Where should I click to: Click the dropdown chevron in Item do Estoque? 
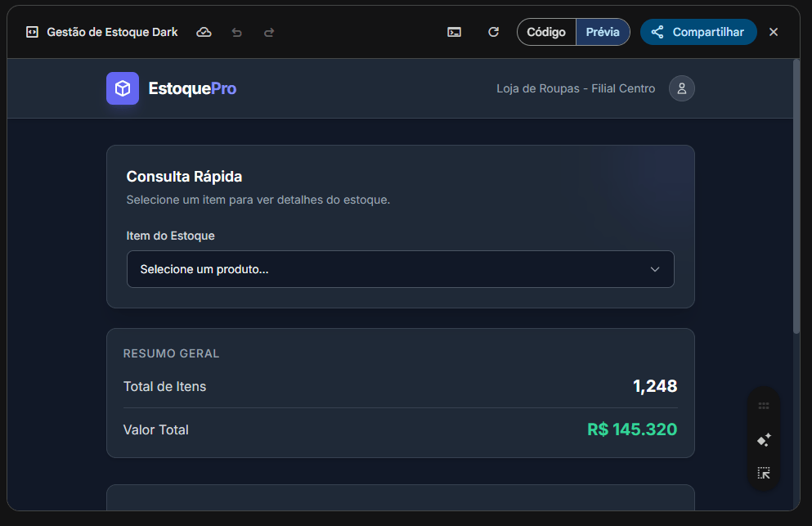pos(654,269)
